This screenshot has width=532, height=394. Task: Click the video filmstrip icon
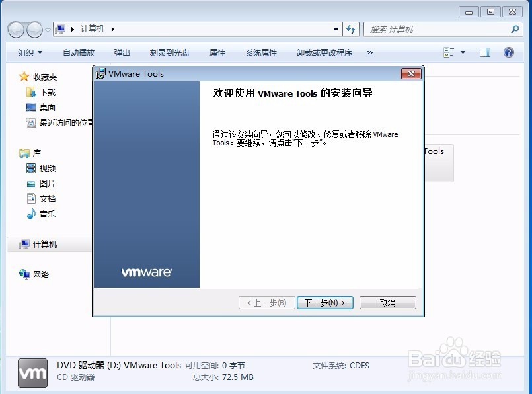pos(31,168)
